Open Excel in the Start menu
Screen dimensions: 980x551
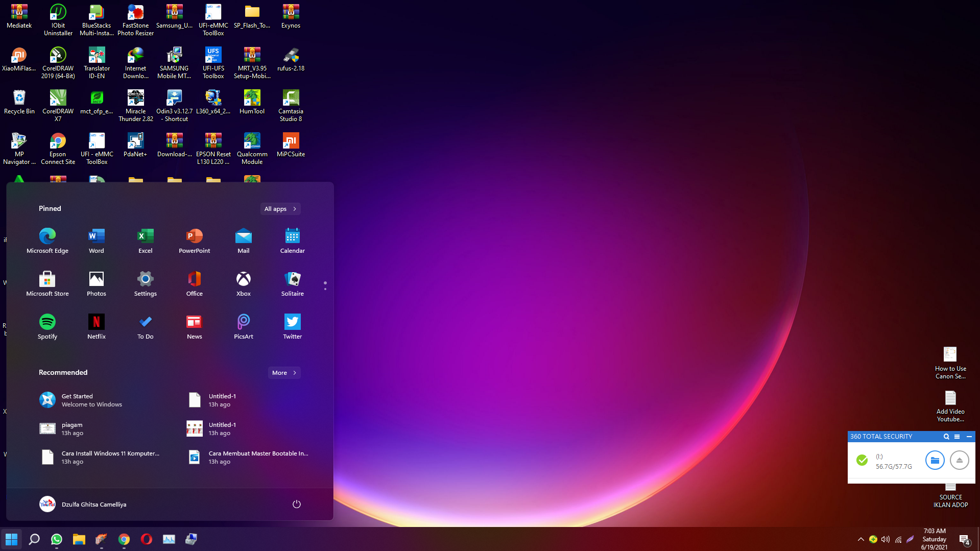coord(146,241)
